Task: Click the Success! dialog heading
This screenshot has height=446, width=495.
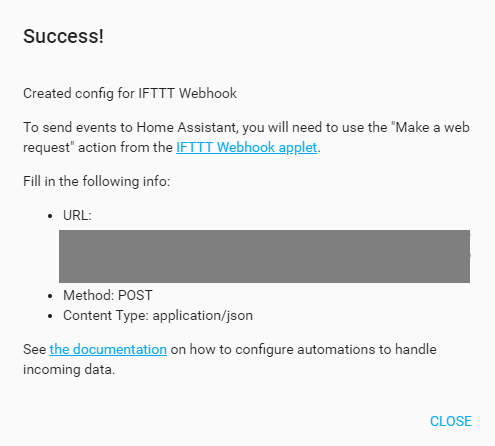Action: coord(63,36)
